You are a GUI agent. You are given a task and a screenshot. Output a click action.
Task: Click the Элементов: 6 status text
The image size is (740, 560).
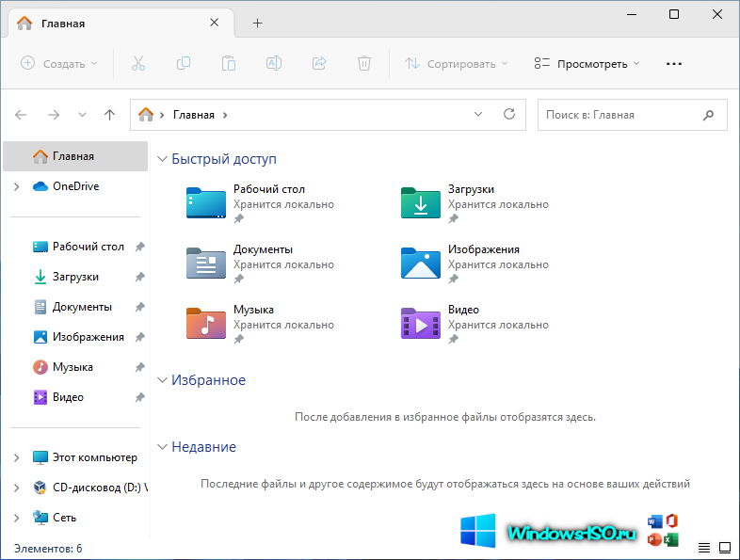click(48, 549)
